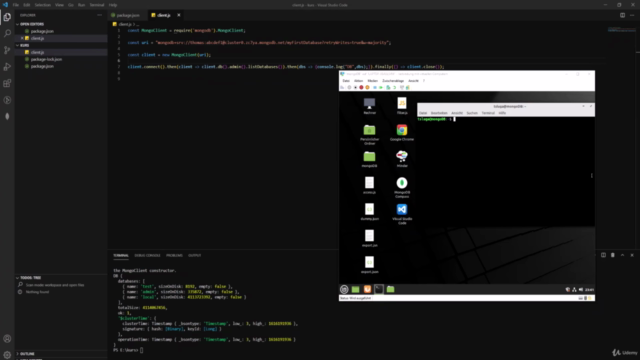Switch to the Output panel tab
This screenshot has width=640, height=360.
pyautogui.click(x=194, y=256)
